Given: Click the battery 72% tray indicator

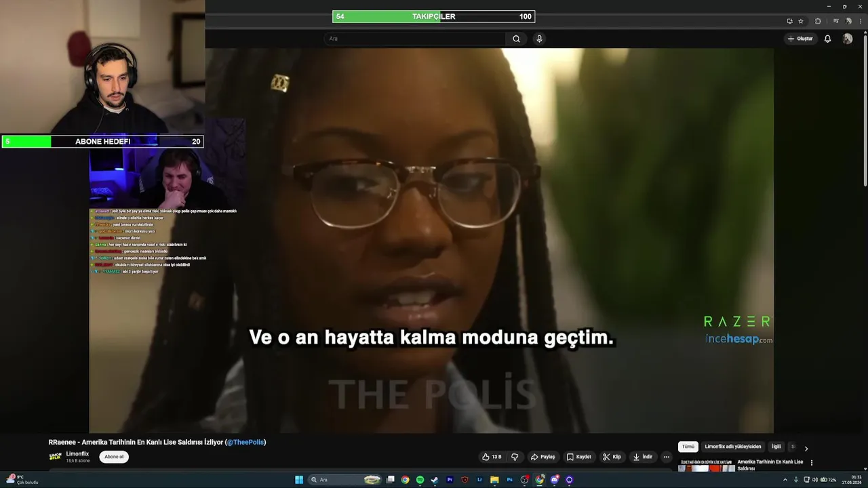Looking at the screenshot, I should (829, 480).
